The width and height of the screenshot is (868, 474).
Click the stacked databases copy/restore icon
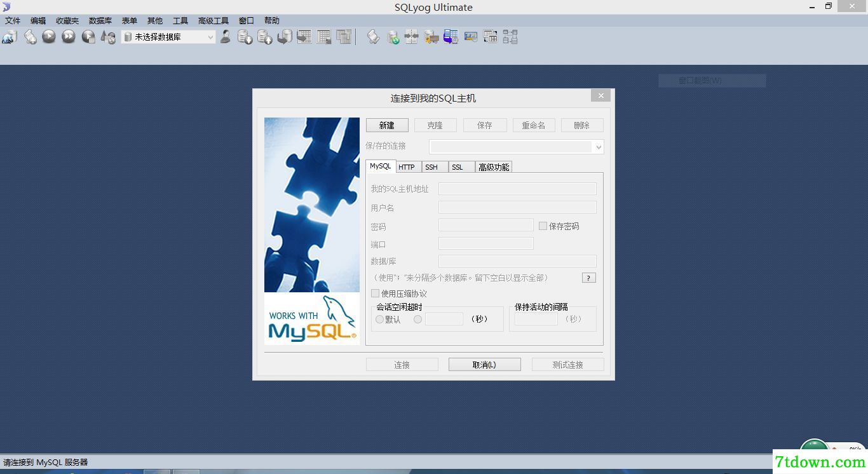(x=285, y=37)
